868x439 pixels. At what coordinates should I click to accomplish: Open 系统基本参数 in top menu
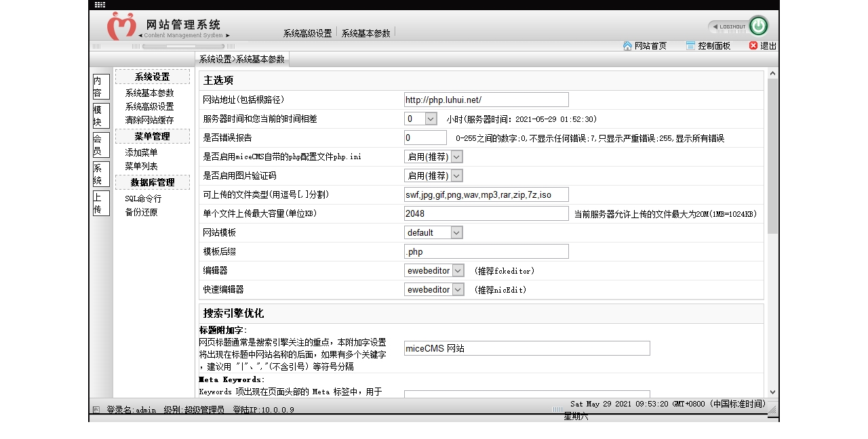pyautogui.click(x=366, y=33)
